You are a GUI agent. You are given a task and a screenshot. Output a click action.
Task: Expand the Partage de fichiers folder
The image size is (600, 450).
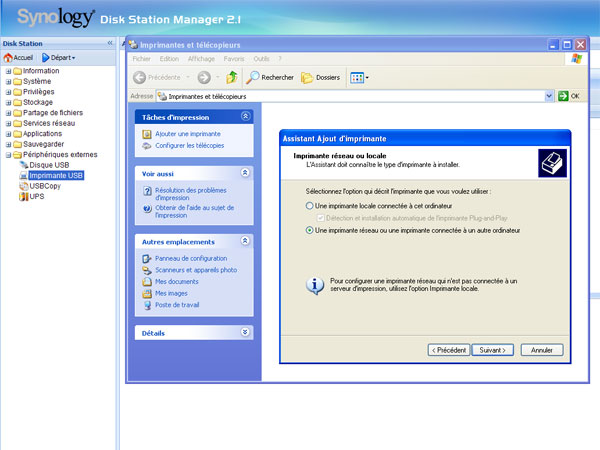(x=8, y=113)
